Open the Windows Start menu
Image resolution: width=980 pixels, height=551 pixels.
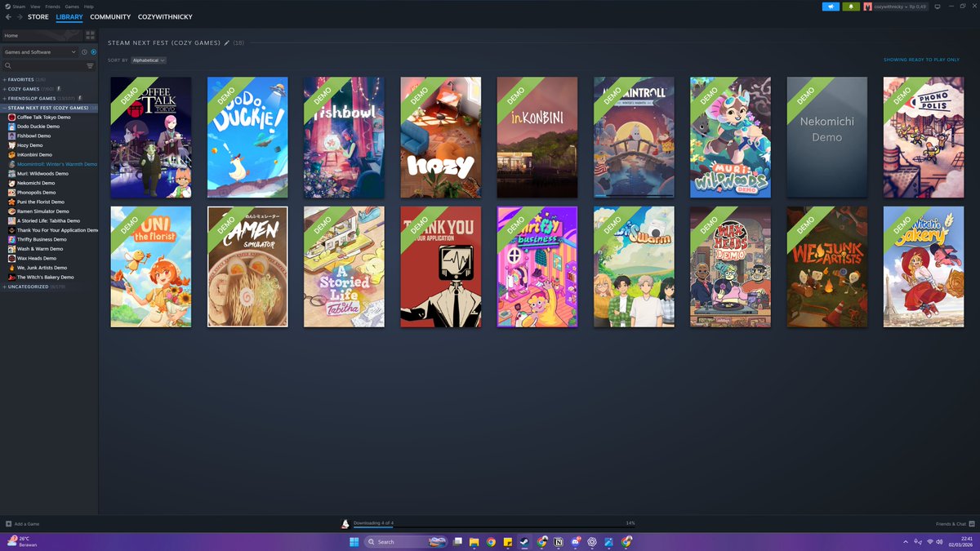coord(354,541)
